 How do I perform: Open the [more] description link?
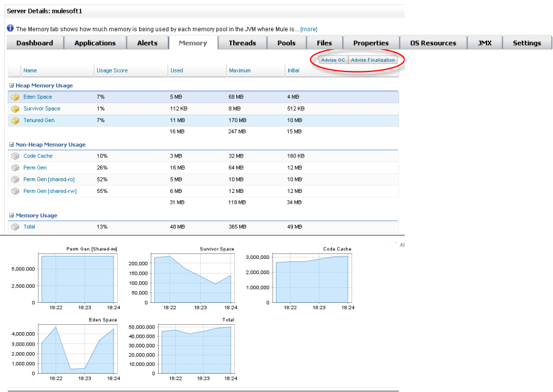click(308, 29)
